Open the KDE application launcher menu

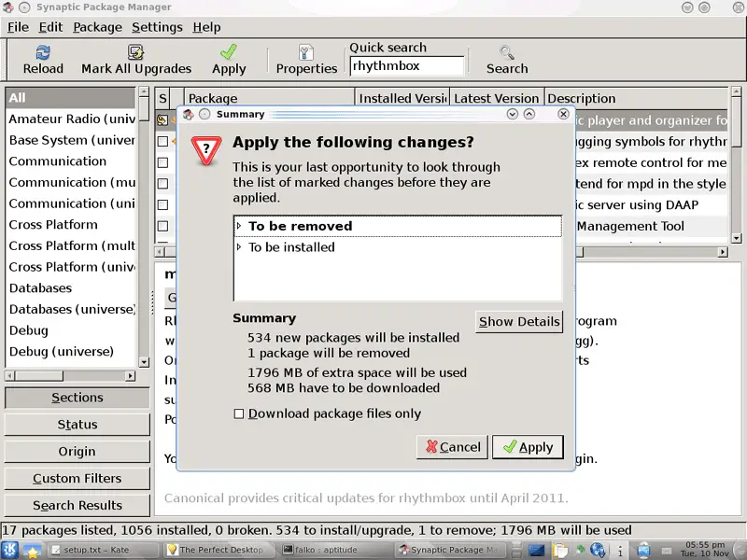[9, 550]
